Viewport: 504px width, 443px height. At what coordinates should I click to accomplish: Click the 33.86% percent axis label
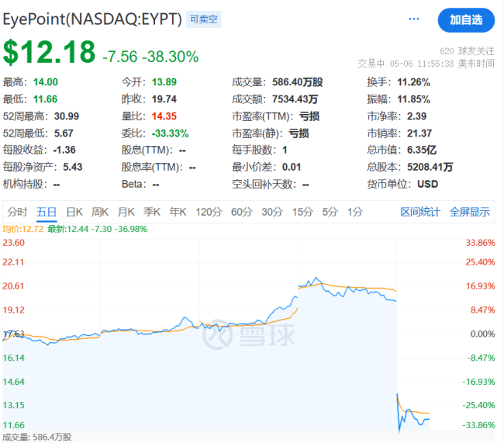480,243
